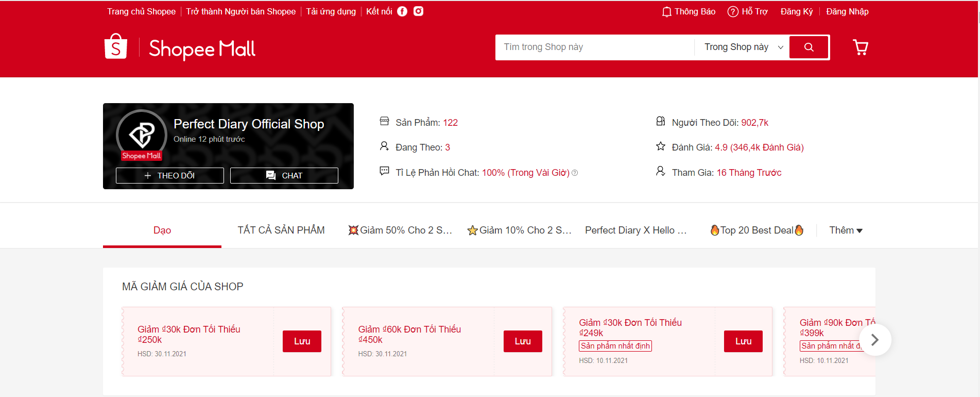Click the followers icon beside Người Theo Dõi
The image size is (980, 397).
pyautogui.click(x=661, y=121)
